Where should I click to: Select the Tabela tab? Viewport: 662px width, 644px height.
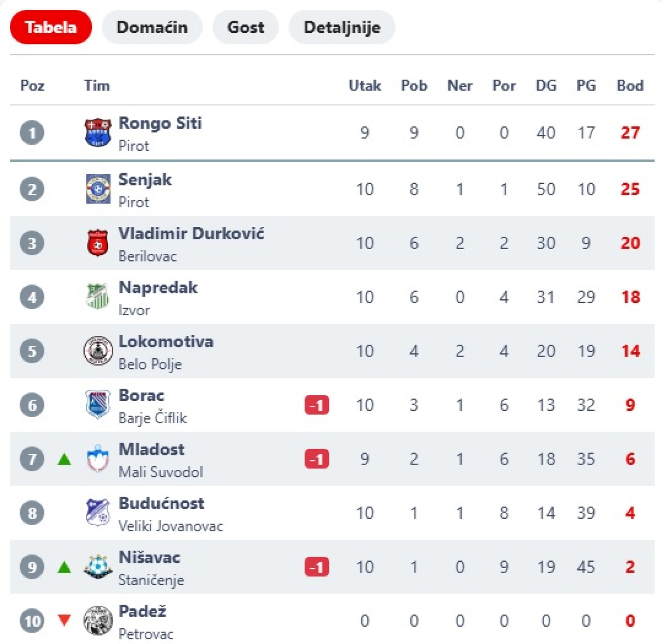coord(51,27)
